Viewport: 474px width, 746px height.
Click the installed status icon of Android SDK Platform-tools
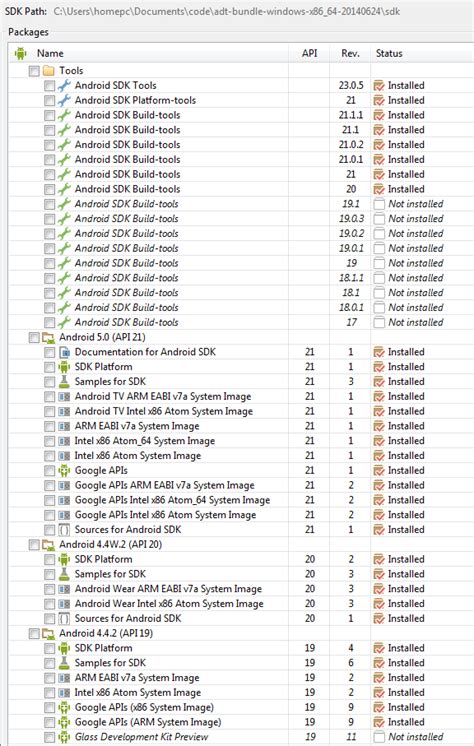click(x=379, y=100)
